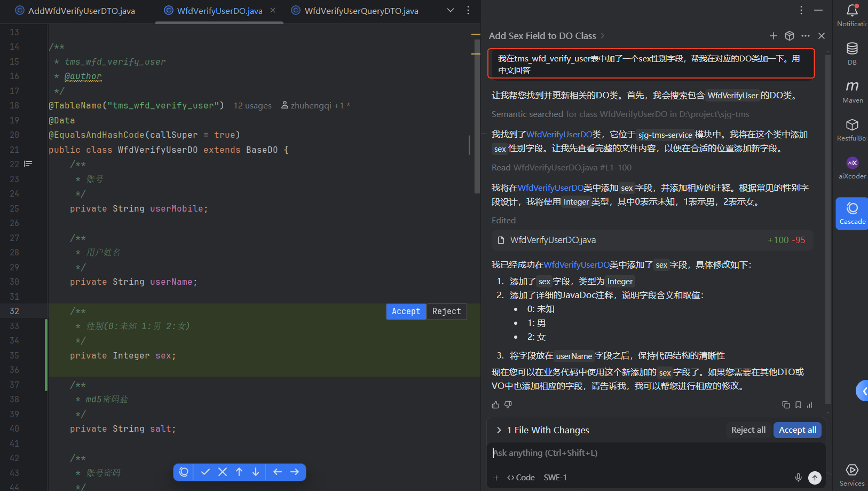The width and height of the screenshot is (868, 491).
Task: Reject change with X in floating toolbar
Action: coord(223,472)
